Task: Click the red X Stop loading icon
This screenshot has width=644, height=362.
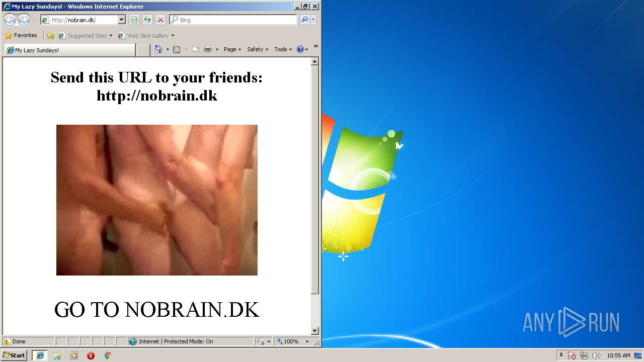Action: click(160, 20)
